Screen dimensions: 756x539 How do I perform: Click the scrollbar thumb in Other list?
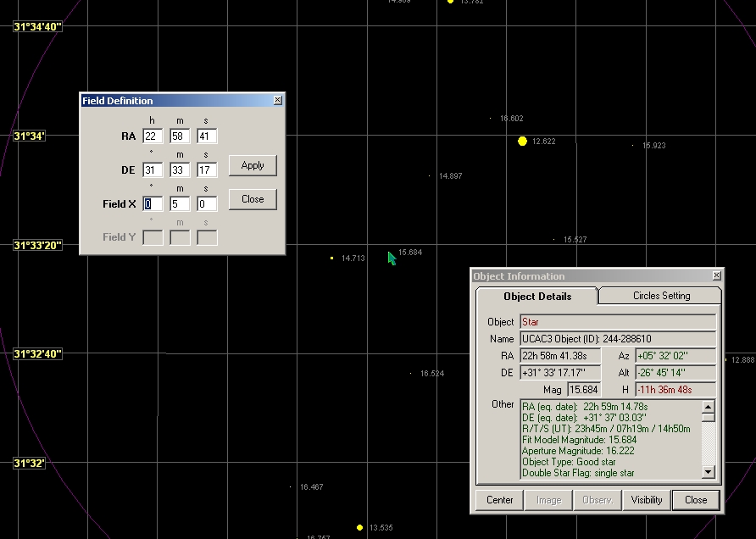708,417
